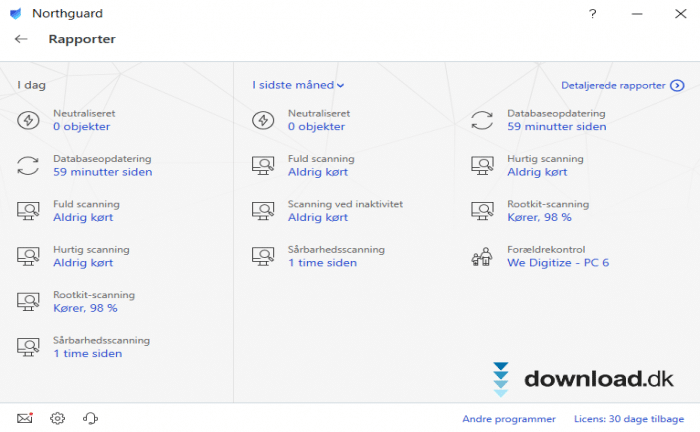Open the Andre programmer link
The width and height of the screenshot is (700, 432).
tap(508, 419)
